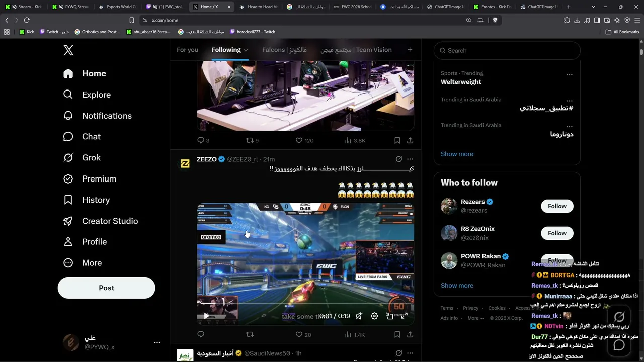This screenshot has width=644, height=362.
Task: Add a new timeline tab with plus
Action: tap(410, 50)
